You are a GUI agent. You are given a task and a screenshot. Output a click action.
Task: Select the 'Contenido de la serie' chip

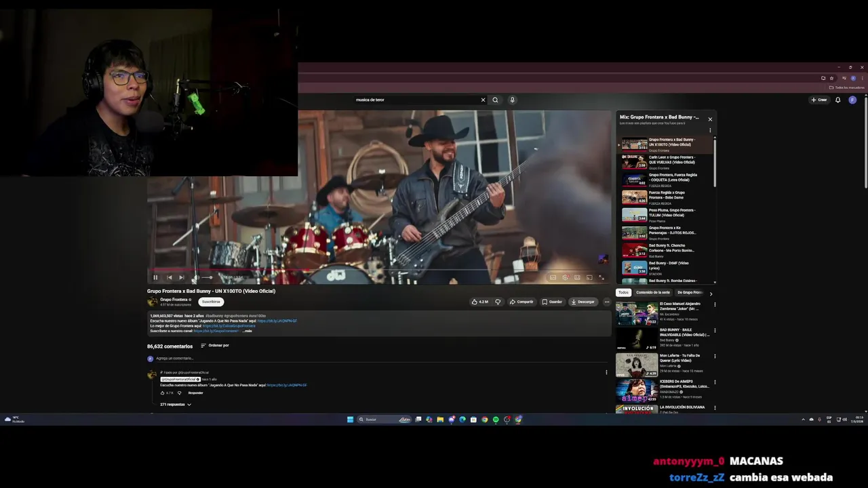point(653,293)
